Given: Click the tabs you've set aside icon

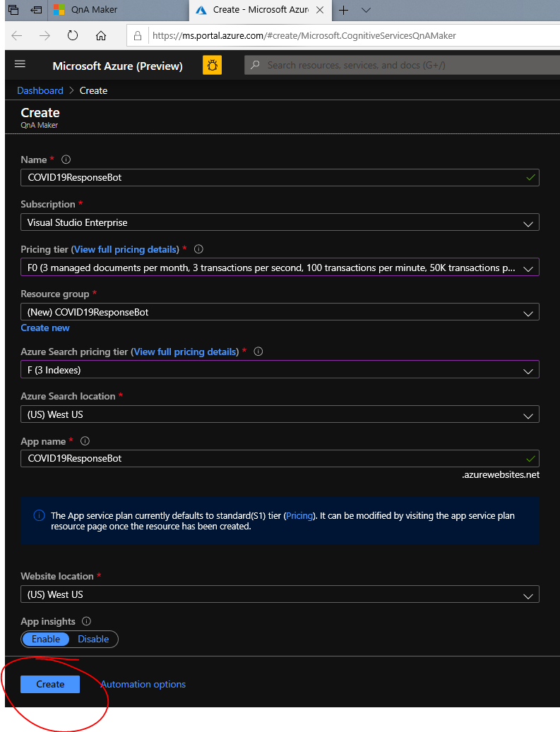Looking at the screenshot, I should pos(13,10).
